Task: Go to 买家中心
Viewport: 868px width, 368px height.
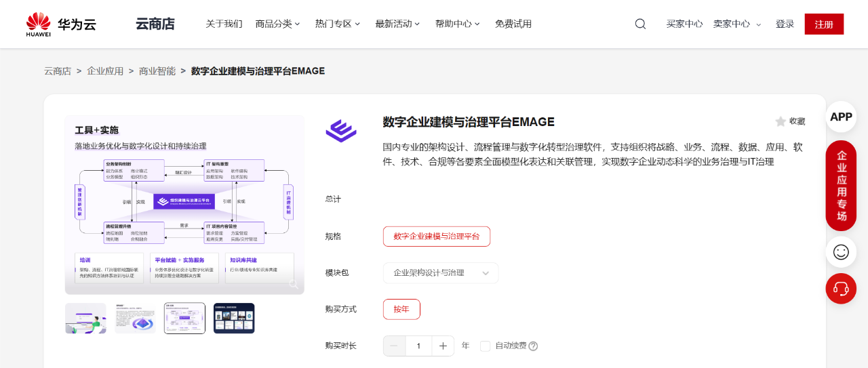Action: click(684, 24)
